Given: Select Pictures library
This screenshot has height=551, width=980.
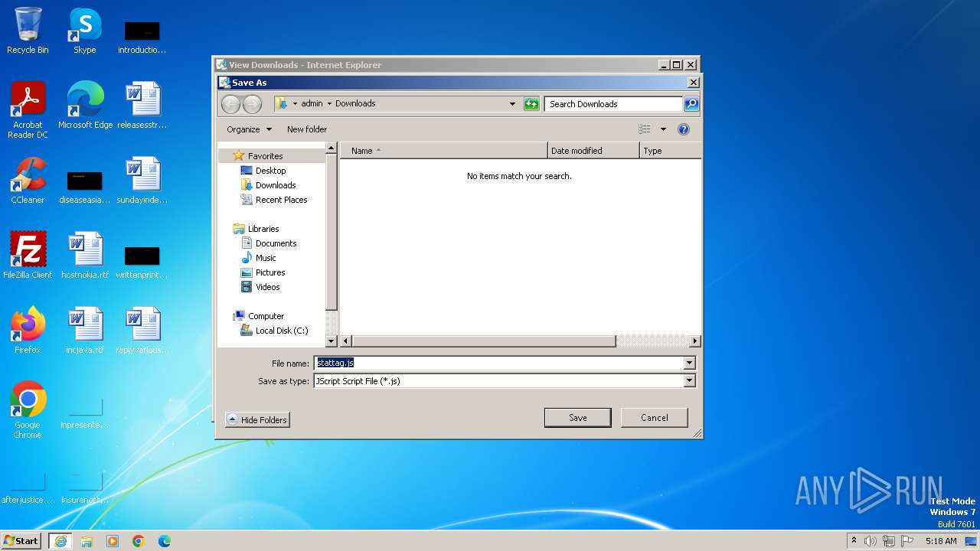Looking at the screenshot, I should (x=270, y=272).
